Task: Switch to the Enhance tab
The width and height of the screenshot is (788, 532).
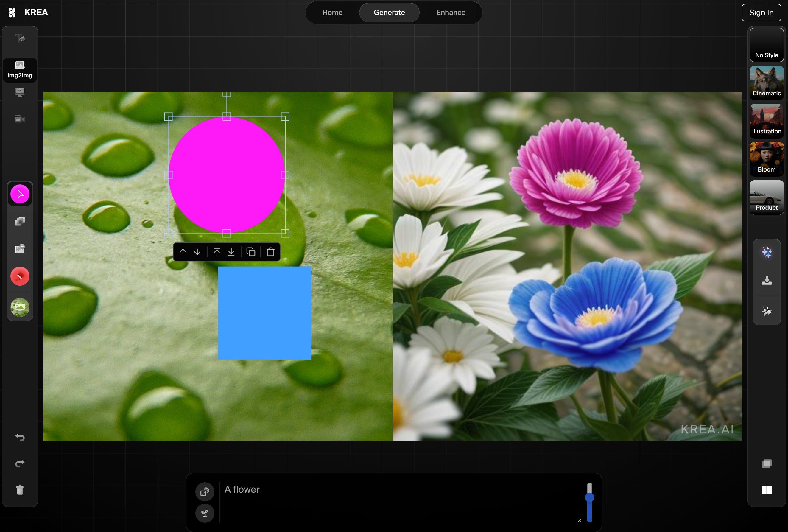Action: pyautogui.click(x=451, y=13)
